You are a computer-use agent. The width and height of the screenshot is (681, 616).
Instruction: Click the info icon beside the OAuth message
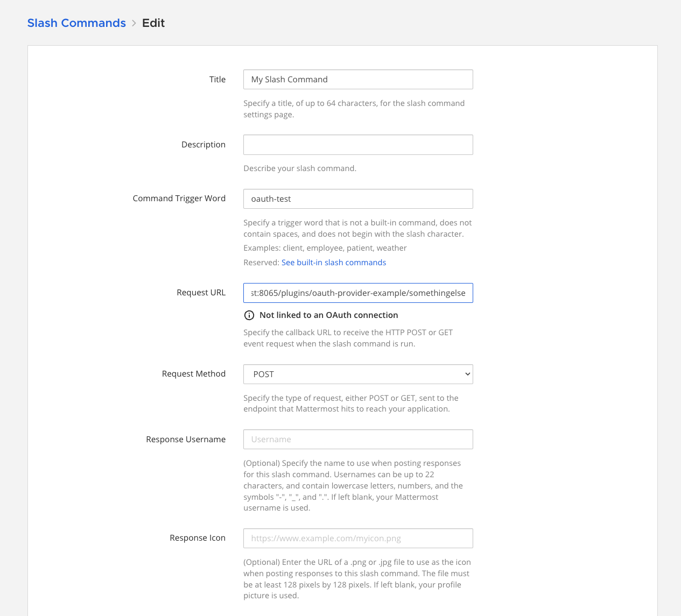click(249, 315)
